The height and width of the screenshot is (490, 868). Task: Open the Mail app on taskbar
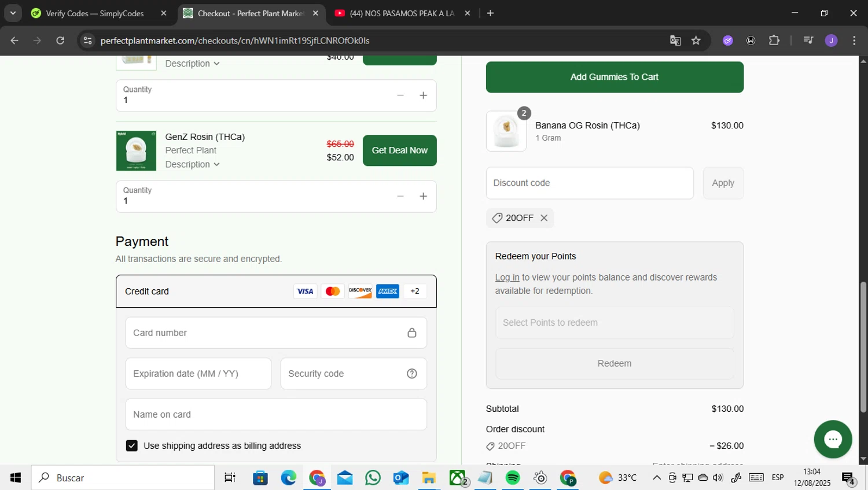tap(345, 478)
